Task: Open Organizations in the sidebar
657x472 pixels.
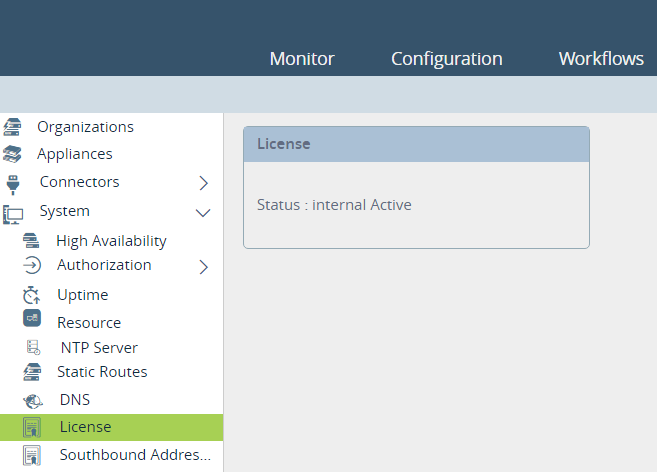Action: (x=85, y=127)
